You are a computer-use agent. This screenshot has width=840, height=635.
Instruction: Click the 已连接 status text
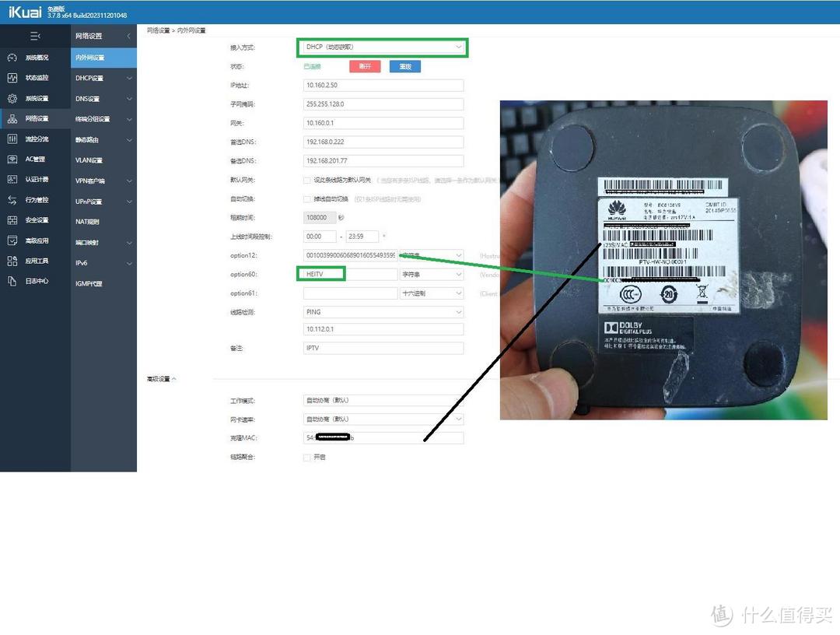point(312,66)
